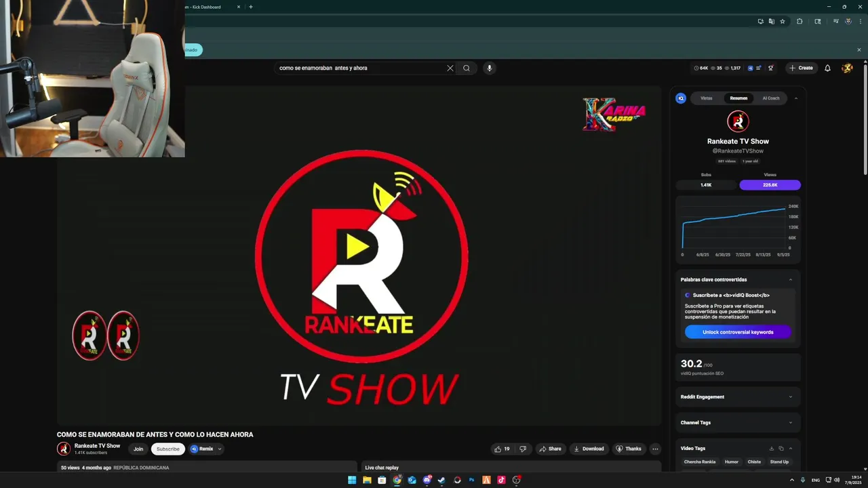This screenshot has width=868, height=488.
Task: Open the browser extensions puzzle icon
Action: click(x=800, y=22)
